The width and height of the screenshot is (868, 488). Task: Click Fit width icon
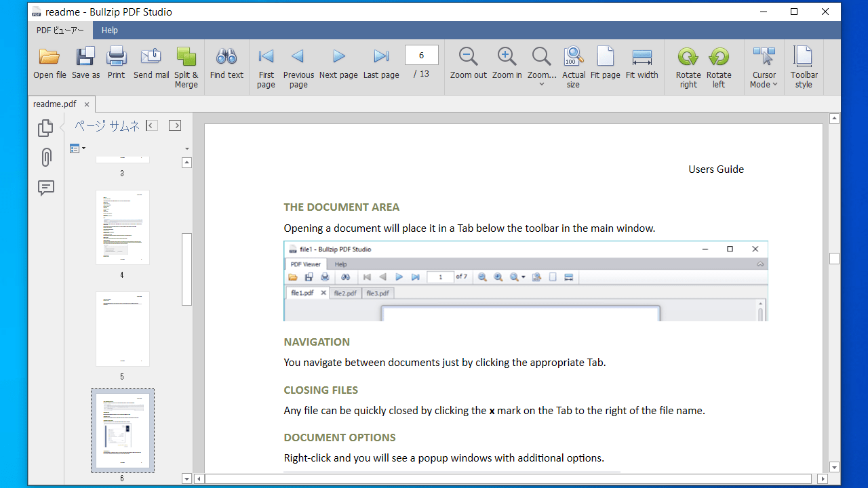pyautogui.click(x=642, y=64)
